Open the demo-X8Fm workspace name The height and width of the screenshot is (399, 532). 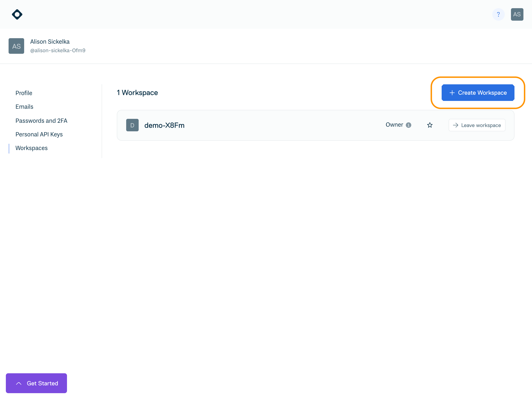tap(164, 125)
